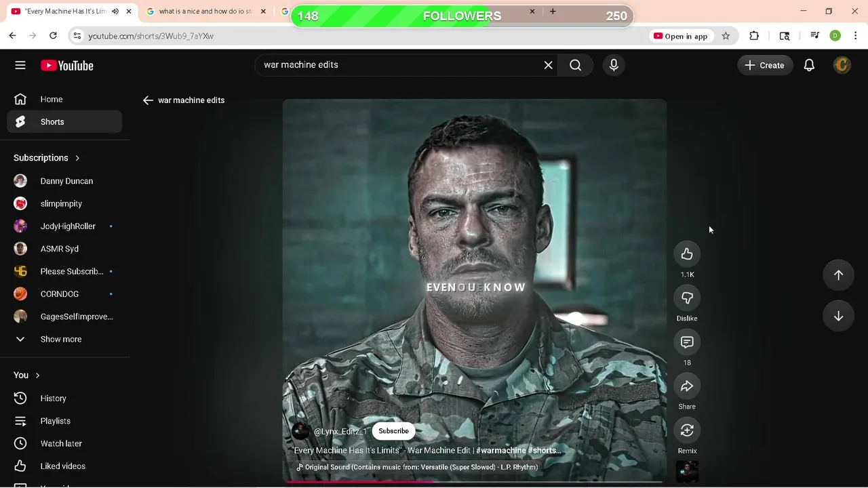
Task: Open the Create button
Action: point(764,65)
